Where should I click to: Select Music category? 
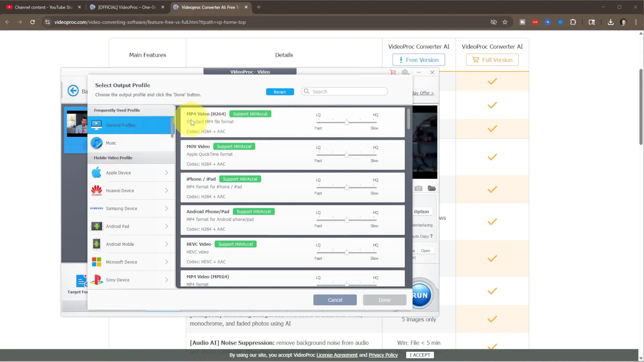coord(131,143)
